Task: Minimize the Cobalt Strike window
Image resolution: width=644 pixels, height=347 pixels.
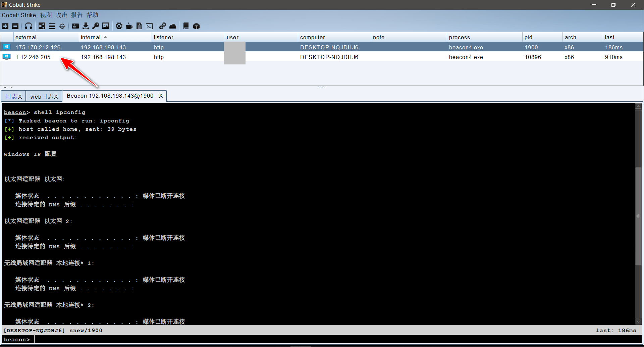Action: [x=594, y=5]
